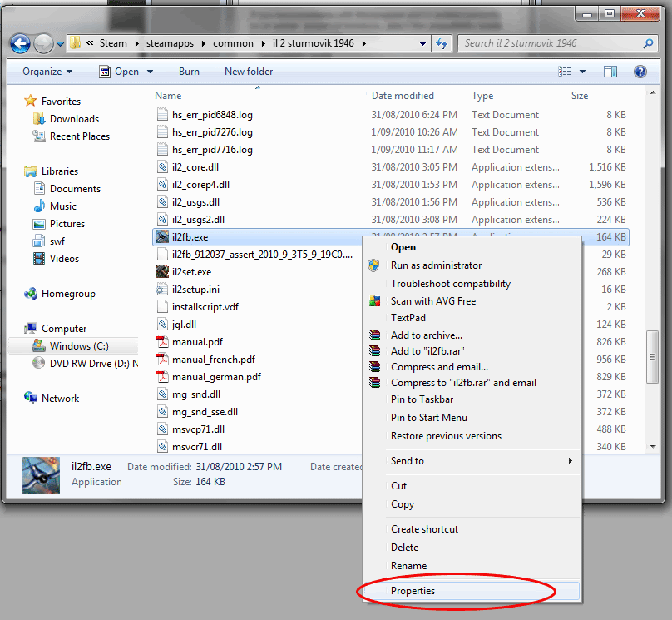Refresh the folder view
The height and width of the screenshot is (620, 672).
pyautogui.click(x=442, y=43)
